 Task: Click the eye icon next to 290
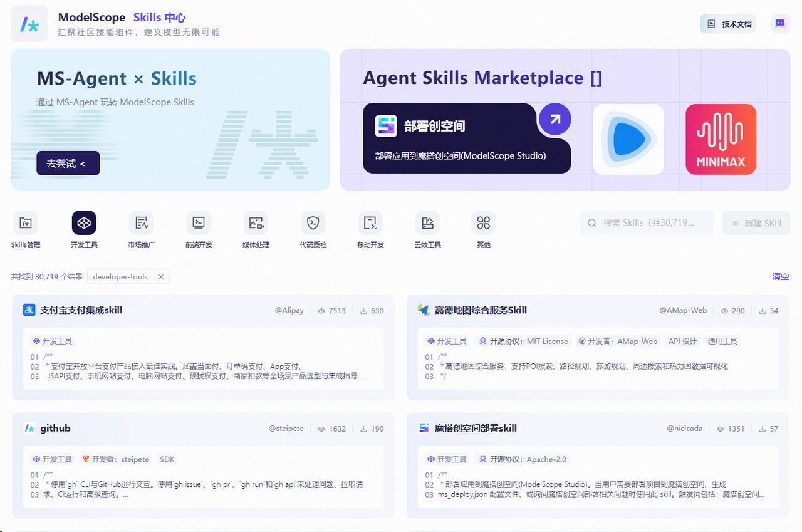[x=725, y=311]
